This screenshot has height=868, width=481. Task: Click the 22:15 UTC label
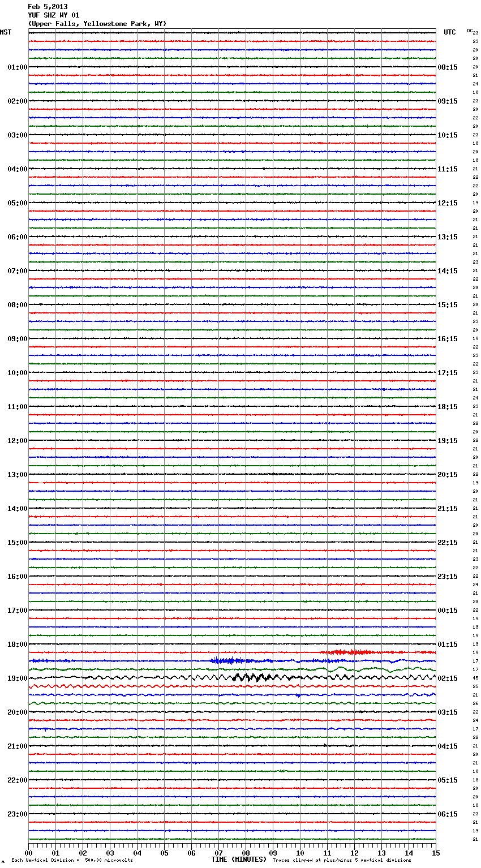[448, 543]
